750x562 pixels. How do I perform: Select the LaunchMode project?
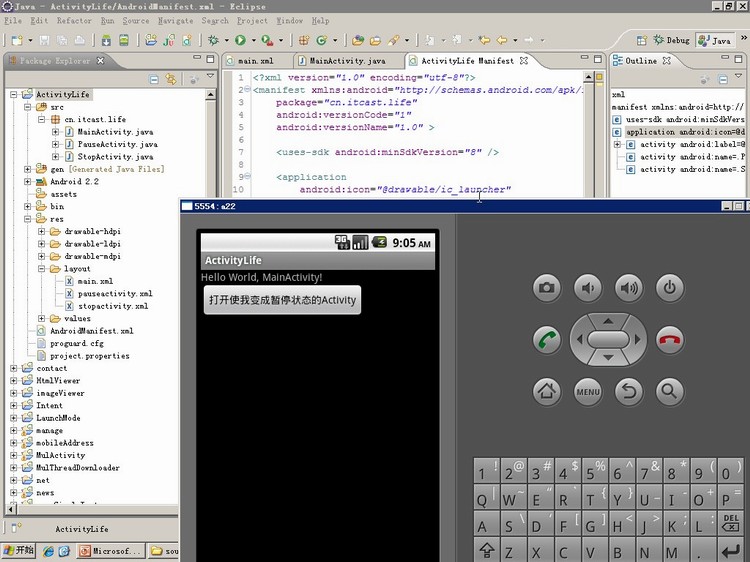point(58,418)
